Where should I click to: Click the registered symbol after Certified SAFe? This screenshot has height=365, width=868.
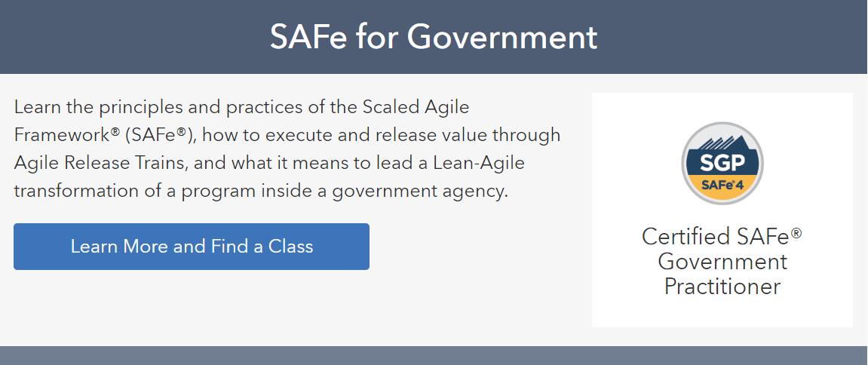(x=796, y=232)
